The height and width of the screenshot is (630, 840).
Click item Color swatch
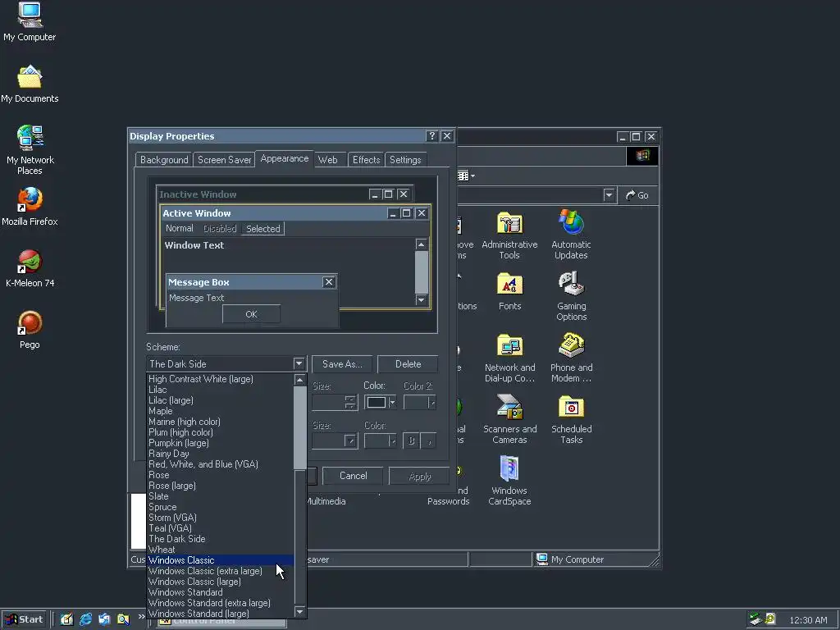(377, 402)
